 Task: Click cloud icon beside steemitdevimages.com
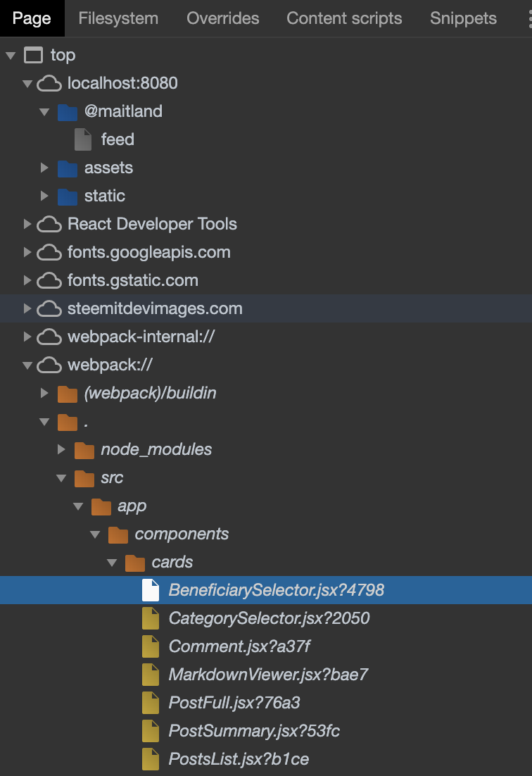coord(49,309)
